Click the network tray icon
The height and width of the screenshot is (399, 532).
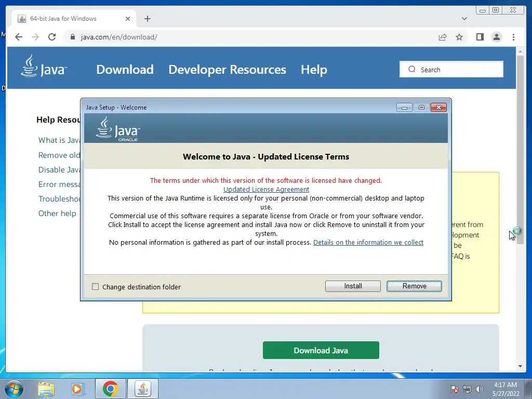point(467,389)
